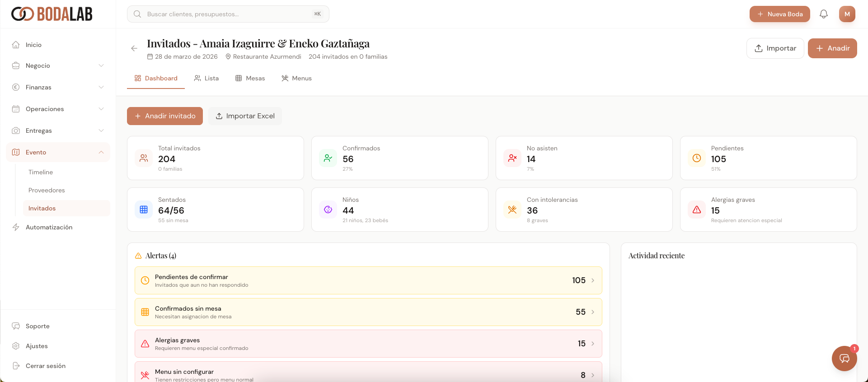
Task: Click the Pendientes clock icon
Action: 697,158
